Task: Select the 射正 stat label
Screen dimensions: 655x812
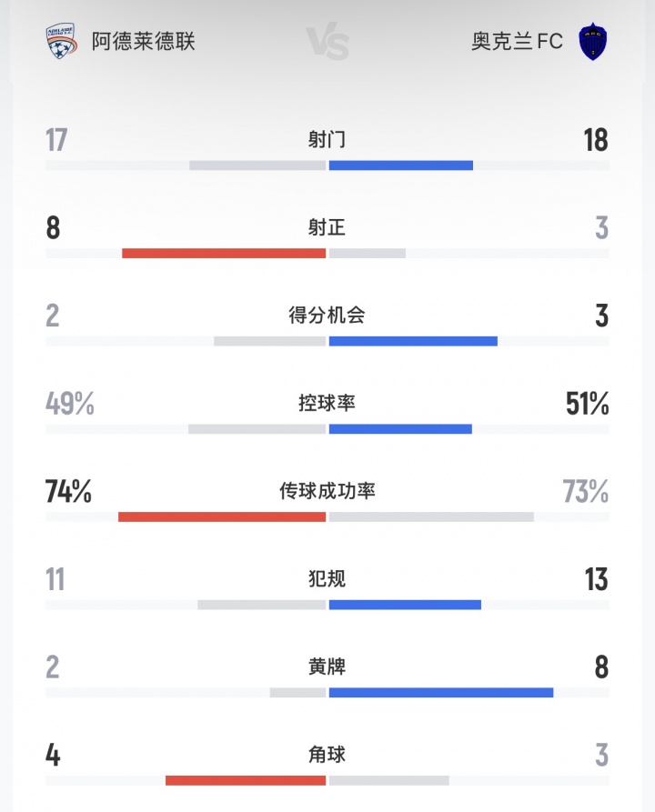Action: (x=327, y=228)
